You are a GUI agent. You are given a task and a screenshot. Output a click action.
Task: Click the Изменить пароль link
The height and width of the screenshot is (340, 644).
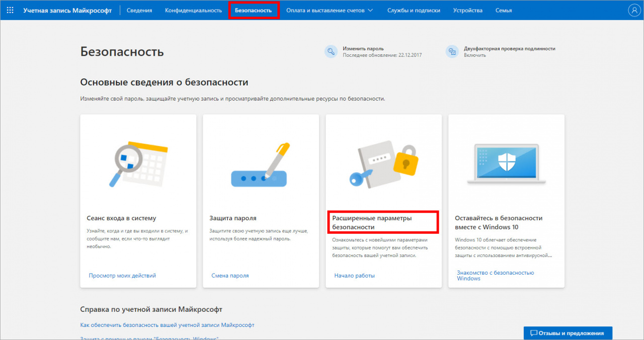pos(363,48)
